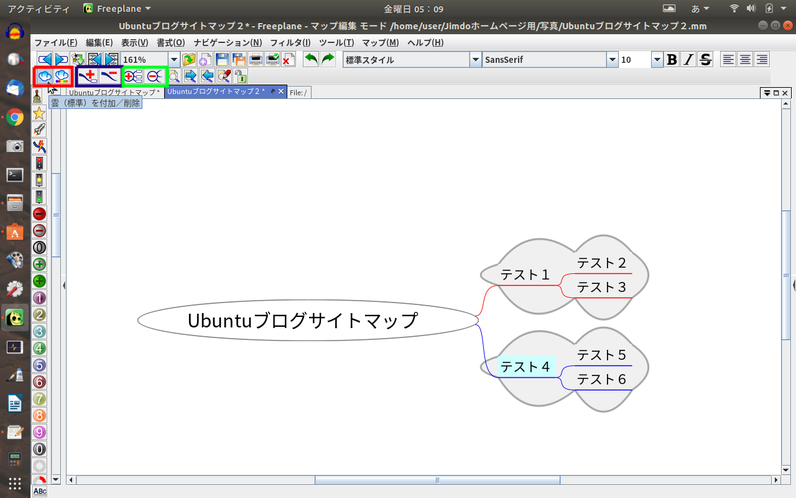Expand the hidden left side panel arrow

[x=64, y=285]
